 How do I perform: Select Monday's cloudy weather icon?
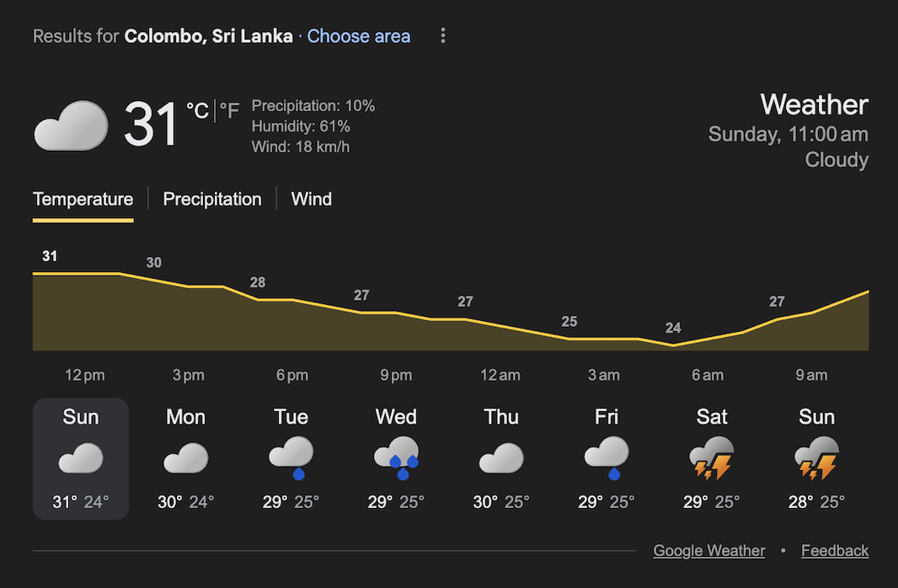(x=185, y=457)
